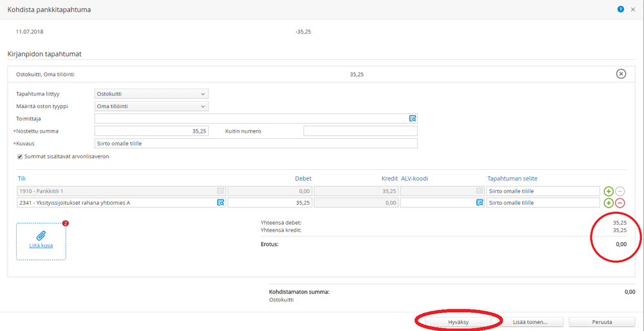Edit Tapahtuman selite on the 1910 row
The image size is (644, 331).
tap(543, 191)
